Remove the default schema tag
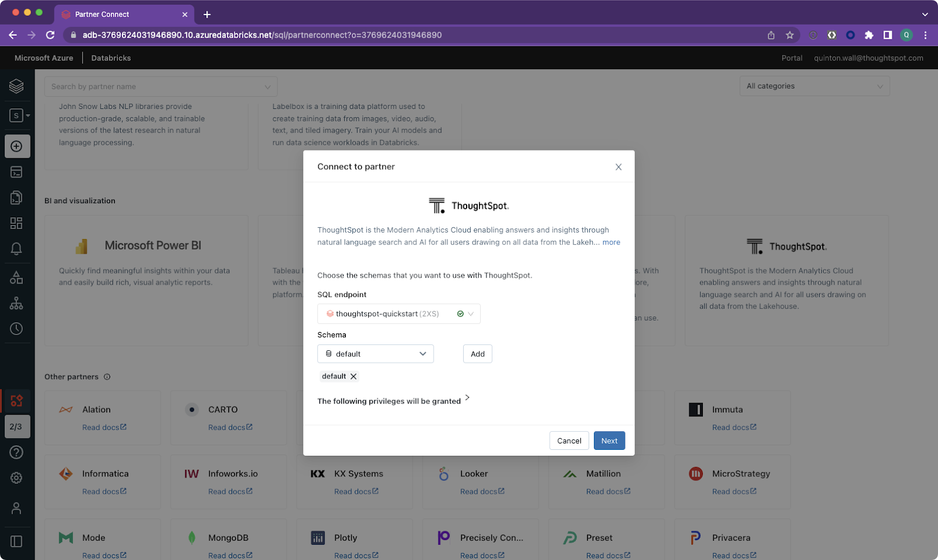This screenshot has width=938, height=560. point(354,377)
